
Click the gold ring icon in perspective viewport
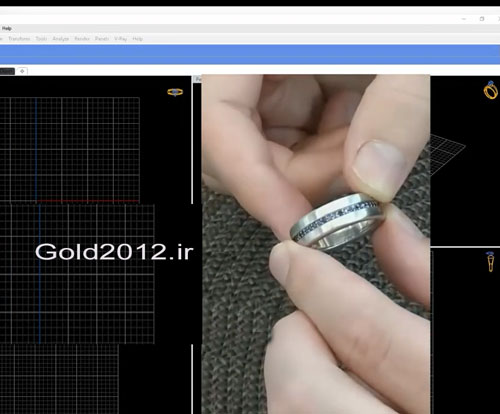pyautogui.click(x=491, y=90)
